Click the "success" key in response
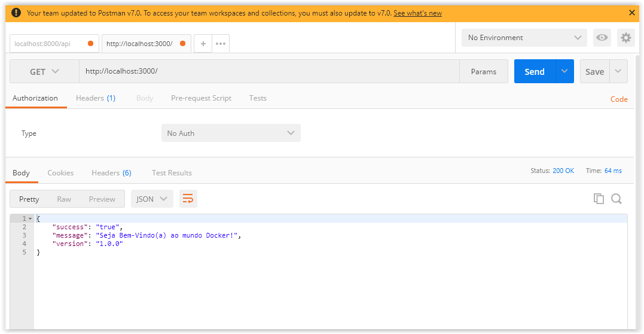Viewport: 644px width, 334px height. pos(69,227)
